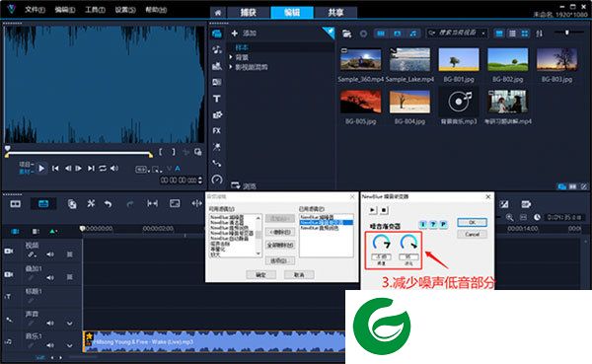
Task: Open the motion Path library icon
Action: click(217, 163)
